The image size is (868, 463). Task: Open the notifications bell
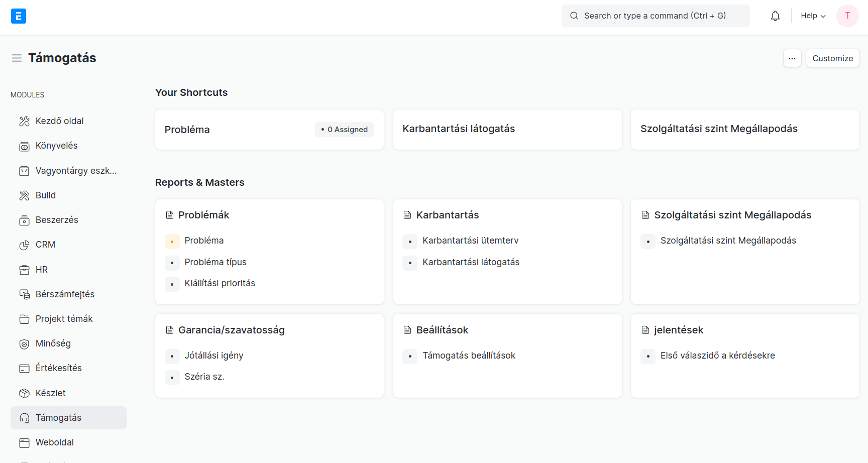click(775, 16)
